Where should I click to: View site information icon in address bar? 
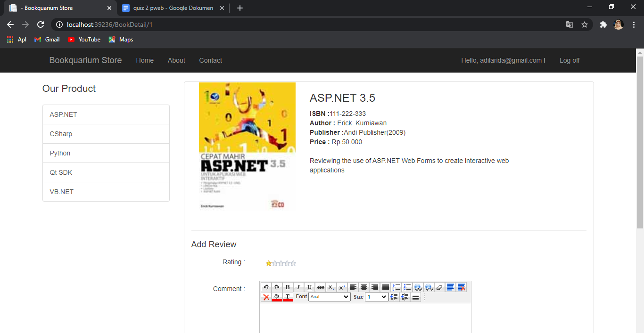[x=59, y=24]
